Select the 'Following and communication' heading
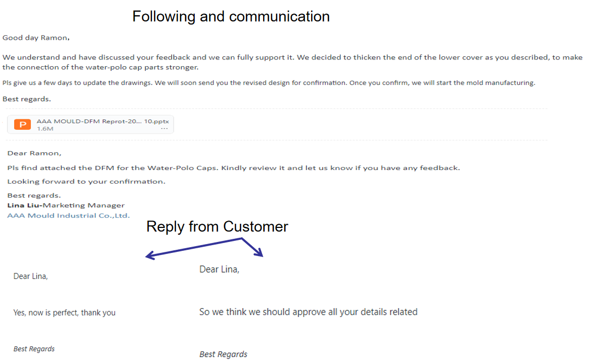The image size is (594, 364). coord(231,17)
